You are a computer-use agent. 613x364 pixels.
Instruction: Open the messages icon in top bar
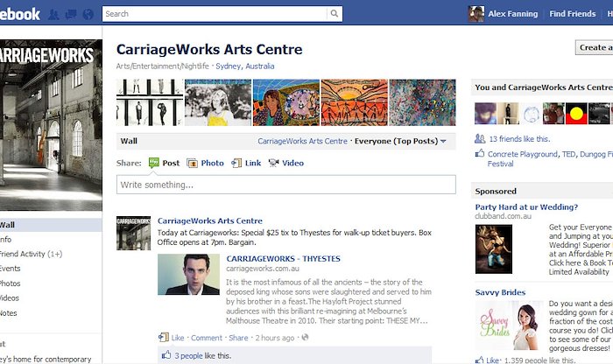click(71, 15)
